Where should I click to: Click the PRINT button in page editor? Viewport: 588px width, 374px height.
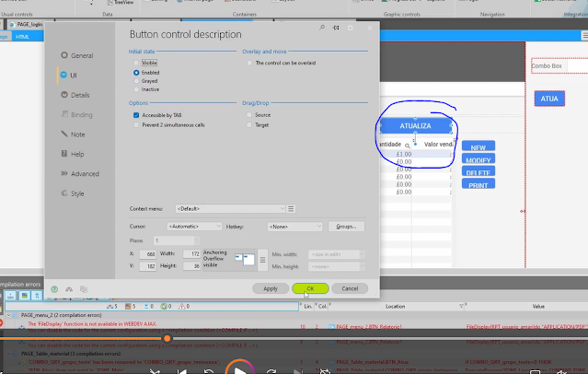click(478, 184)
